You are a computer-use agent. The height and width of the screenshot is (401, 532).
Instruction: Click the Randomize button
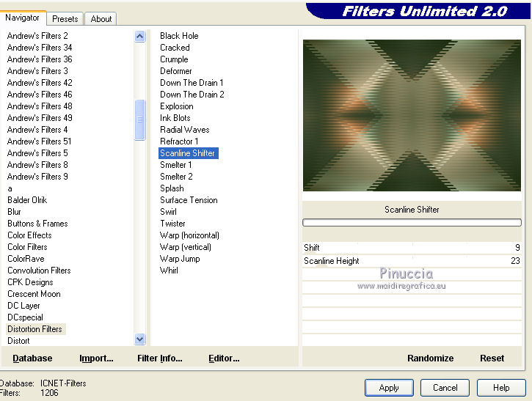coord(430,358)
